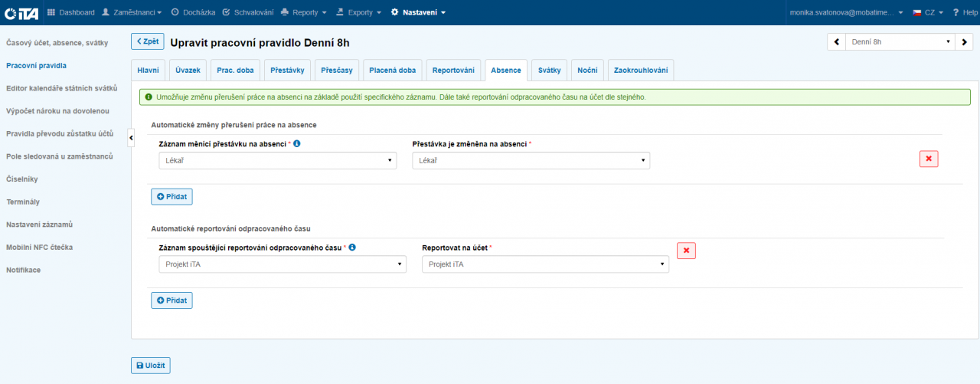Add a new absence change with Přidat

171,196
